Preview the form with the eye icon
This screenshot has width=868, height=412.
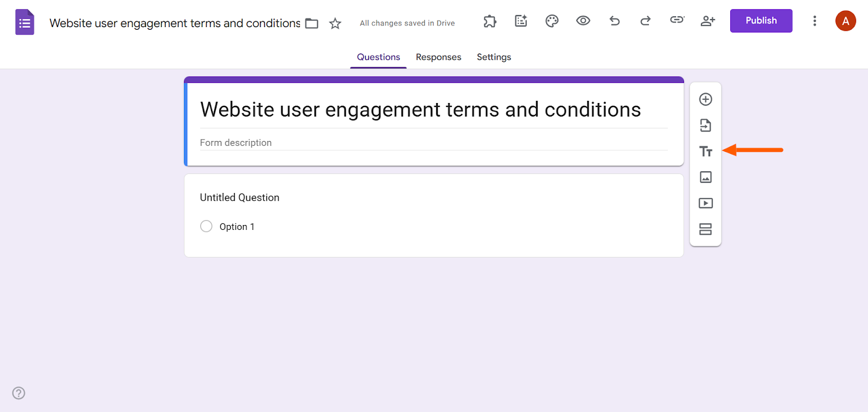click(x=583, y=21)
